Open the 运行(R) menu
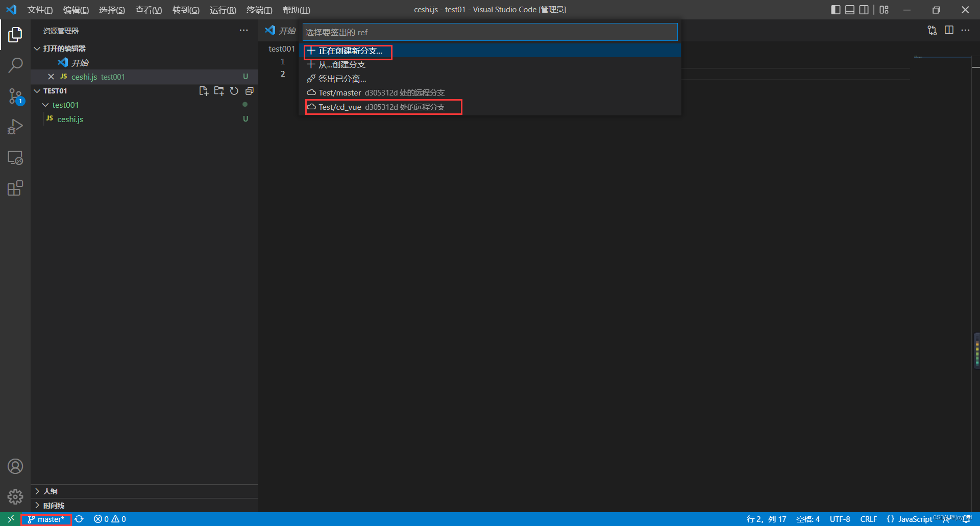The image size is (980, 526). (x=223, y=10)
